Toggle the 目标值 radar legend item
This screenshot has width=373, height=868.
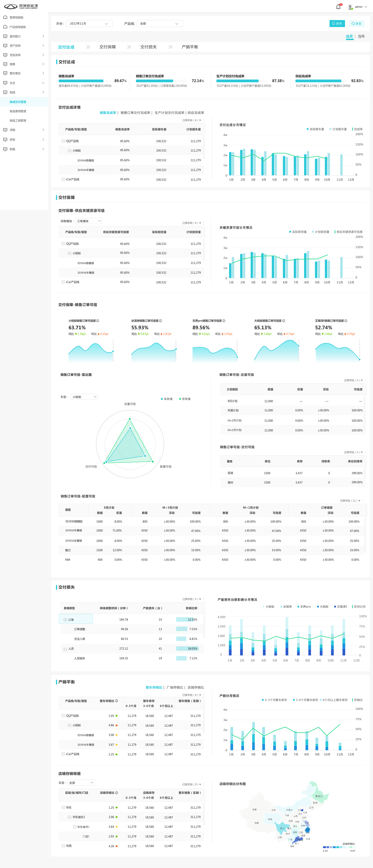[x=185, y=399]
